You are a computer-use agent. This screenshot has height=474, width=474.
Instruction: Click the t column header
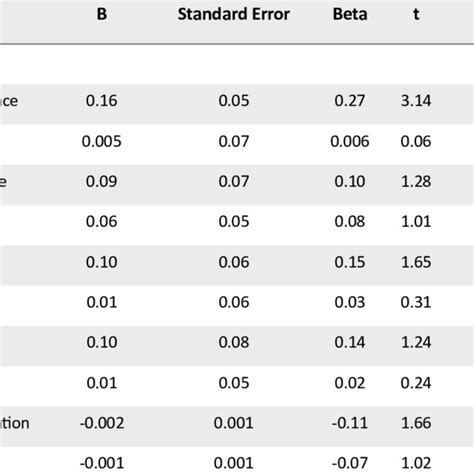click(x=416, y=14)
